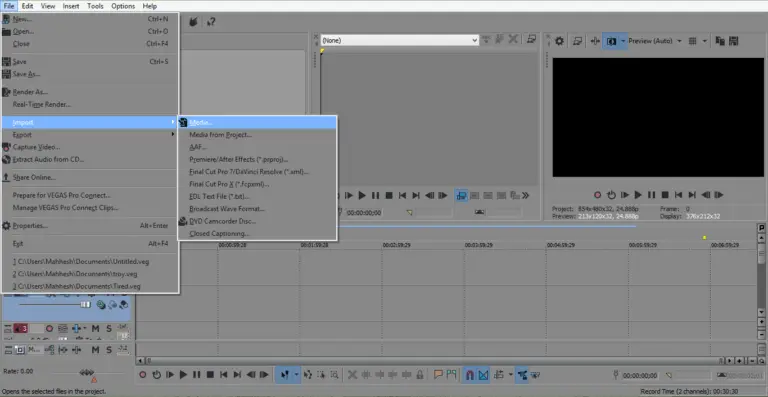
Task: Click Stop in timeline bottom transport
Action: tap(210, 375)
